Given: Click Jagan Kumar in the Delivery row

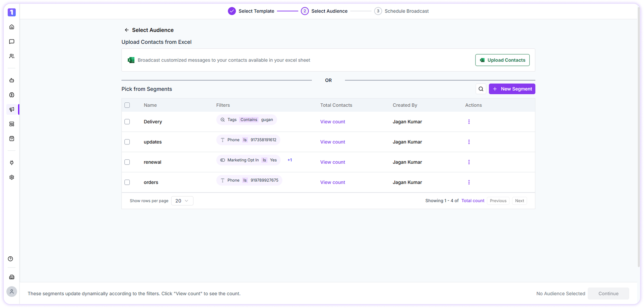Looking at the screenshot, I should [407, 122].
